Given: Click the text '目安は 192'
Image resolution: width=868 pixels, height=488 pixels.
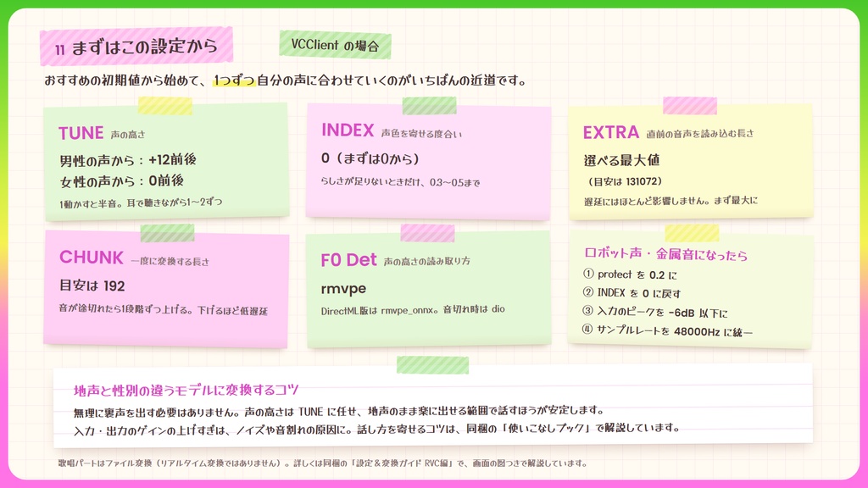Looking at the screenshot, I should coord(92,286).
